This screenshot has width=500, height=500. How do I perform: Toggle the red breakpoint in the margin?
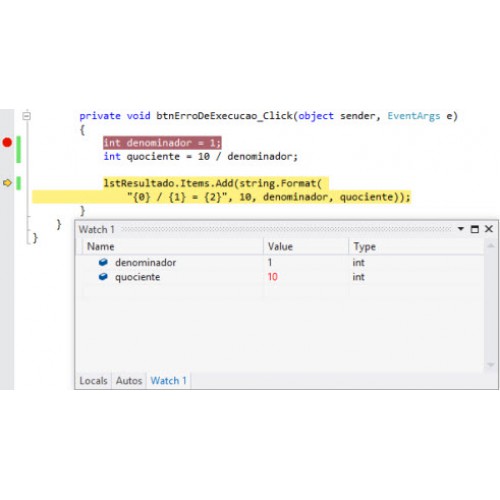tap(7, 142)
